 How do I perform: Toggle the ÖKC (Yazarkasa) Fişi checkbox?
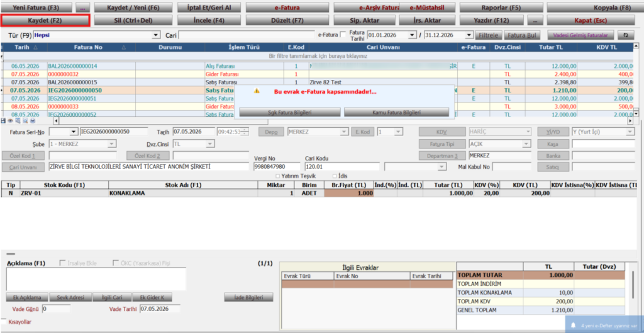tap(116, 262)
